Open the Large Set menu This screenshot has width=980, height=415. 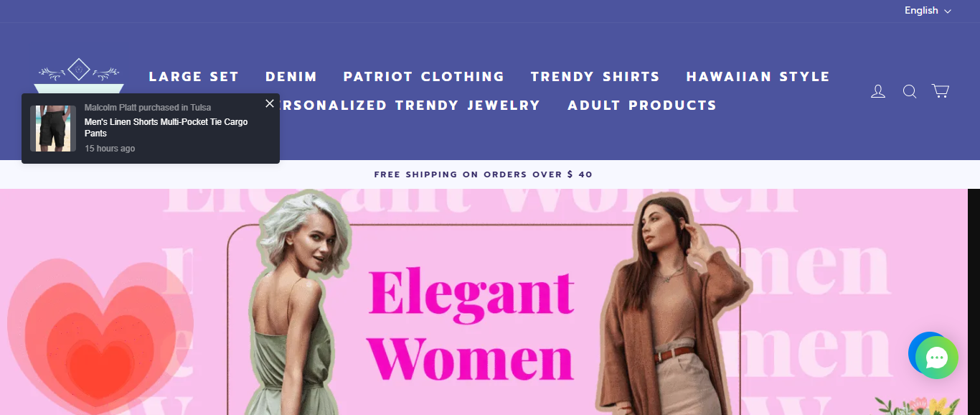coord(194,77)
